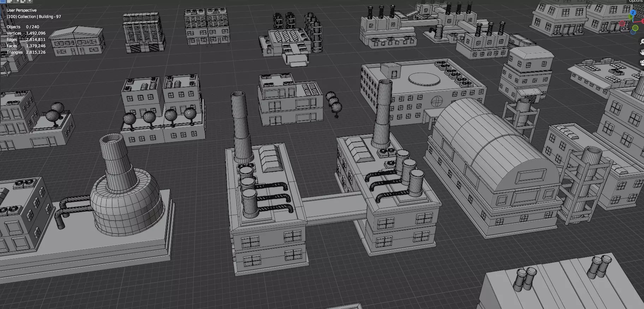The image size is (644, 309).
Task: Toggle the perspective/orthographic grid icon
Action: click(642, 73)
